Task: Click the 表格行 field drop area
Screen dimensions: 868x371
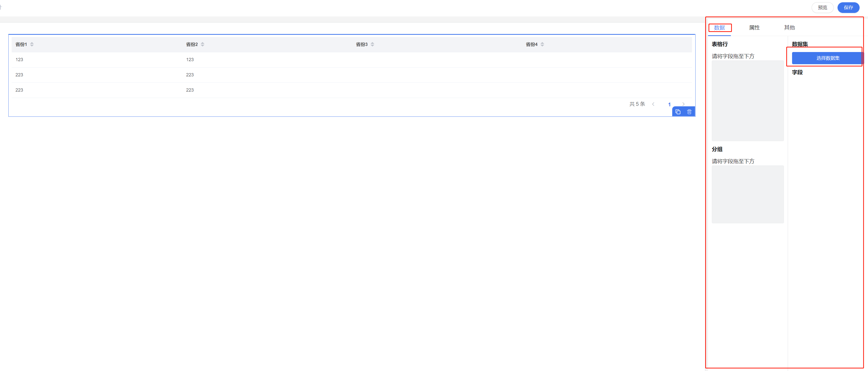Action: [x=747, y=101]
